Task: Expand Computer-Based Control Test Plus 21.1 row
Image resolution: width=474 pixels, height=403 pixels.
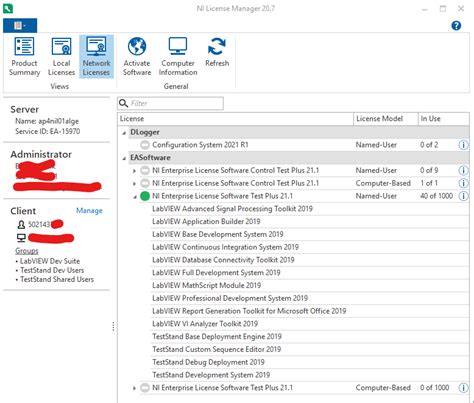Action: pos(134,183)
